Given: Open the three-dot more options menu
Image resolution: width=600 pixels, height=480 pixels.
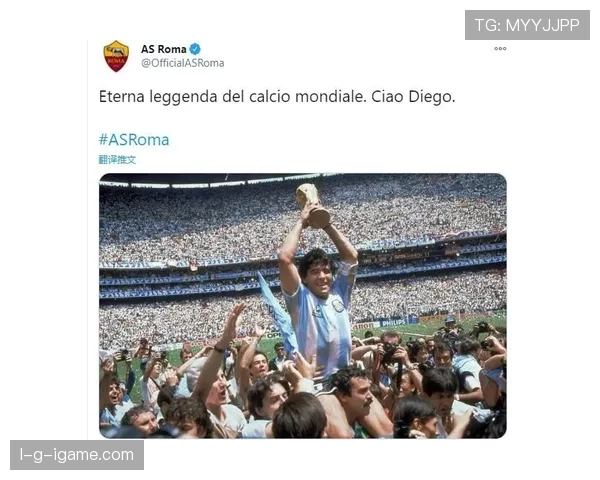Looking at the screenshot, I should [500, 49].
